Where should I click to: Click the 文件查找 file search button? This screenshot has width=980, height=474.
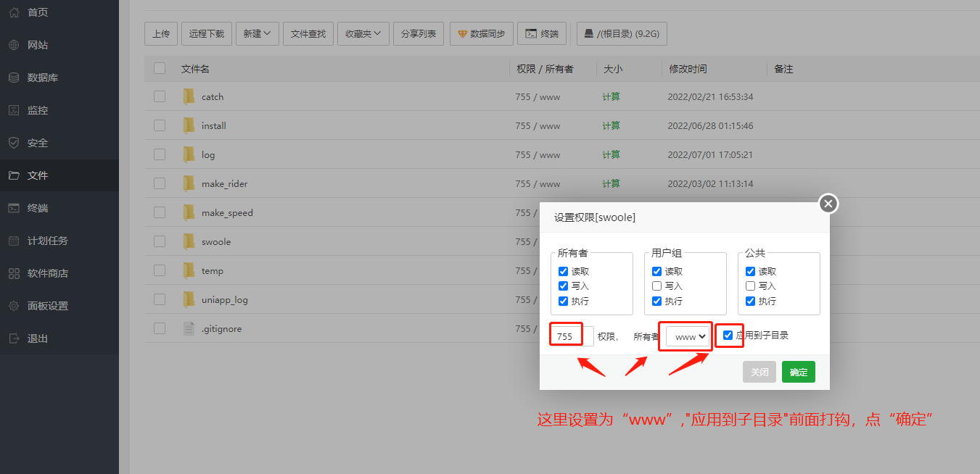click(x=308, y=33)
